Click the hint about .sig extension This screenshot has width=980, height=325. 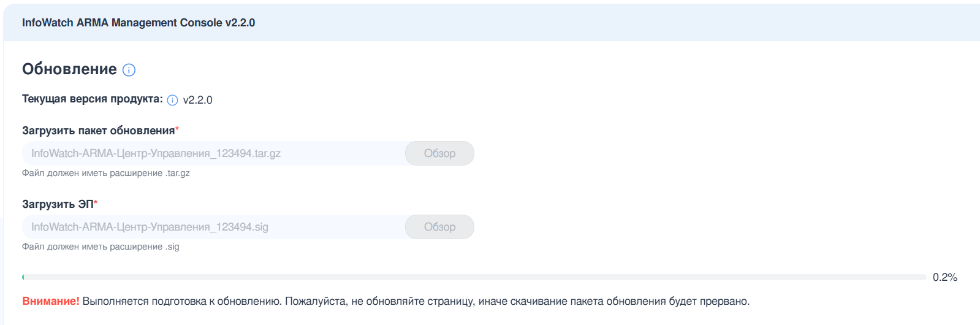(x=101, y=247)
